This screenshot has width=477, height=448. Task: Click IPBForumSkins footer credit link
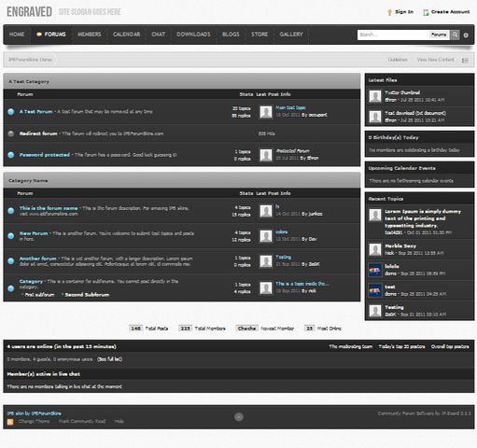[x=46, y=413]
